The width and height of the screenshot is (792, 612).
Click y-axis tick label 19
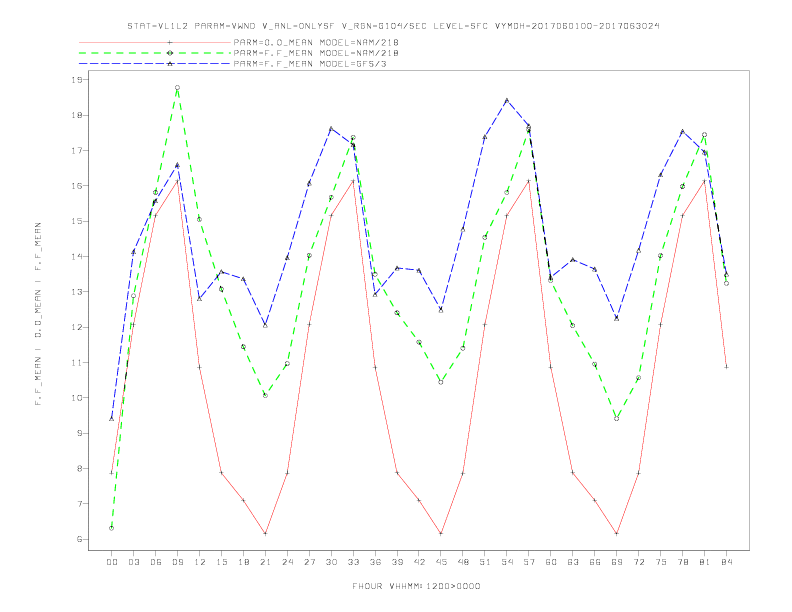click(77, 80)
